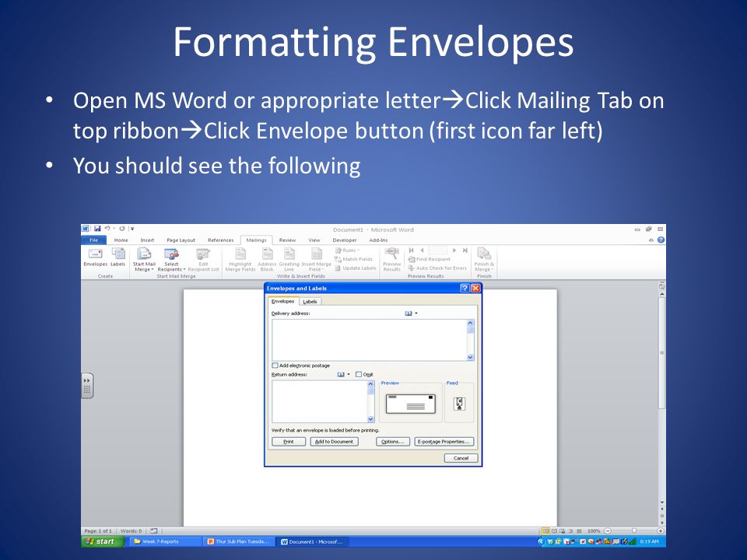The width and height of the screenshot is (747, 560).
Task: Switch to the Insert tab
Action: pos(147,240)
